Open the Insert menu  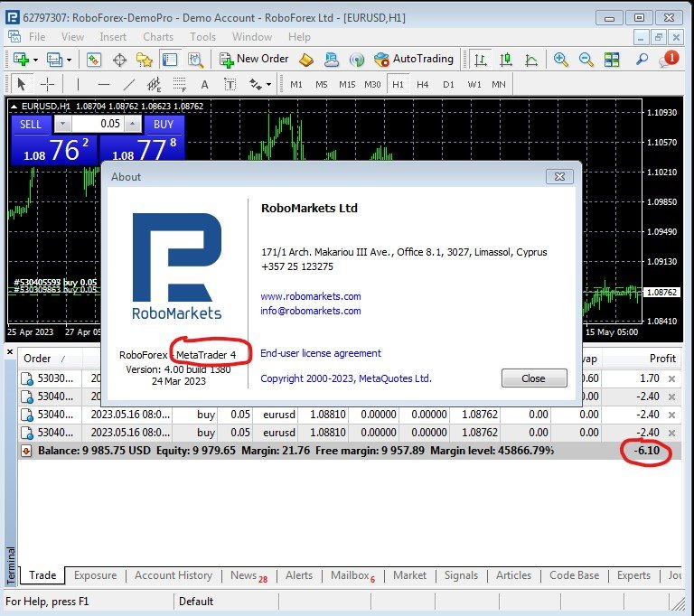[113, 37]
